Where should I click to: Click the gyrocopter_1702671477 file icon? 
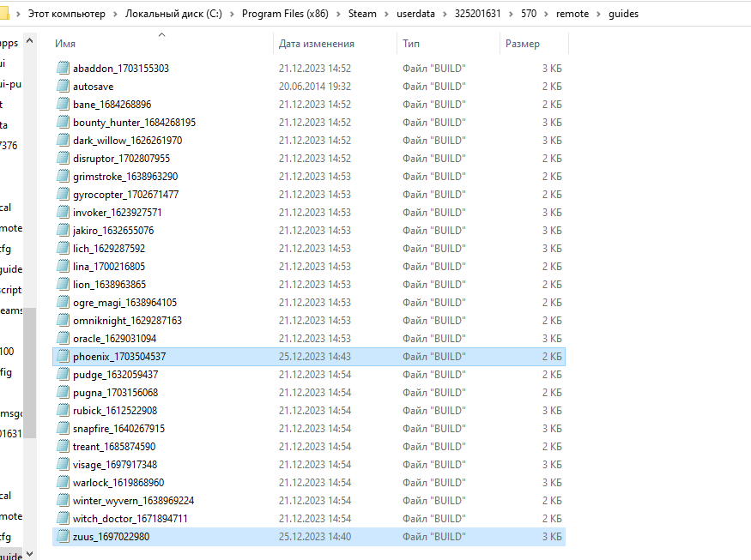(63, 195)
